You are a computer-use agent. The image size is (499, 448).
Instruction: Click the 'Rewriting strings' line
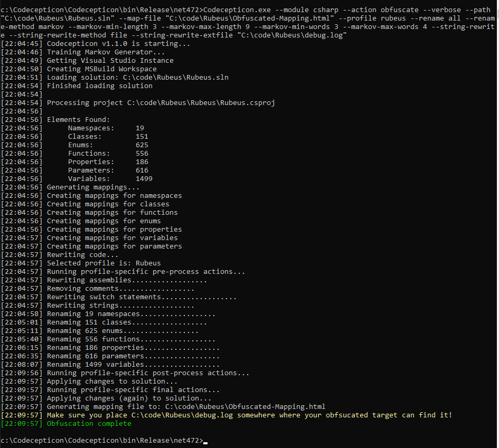pos(97,305)
